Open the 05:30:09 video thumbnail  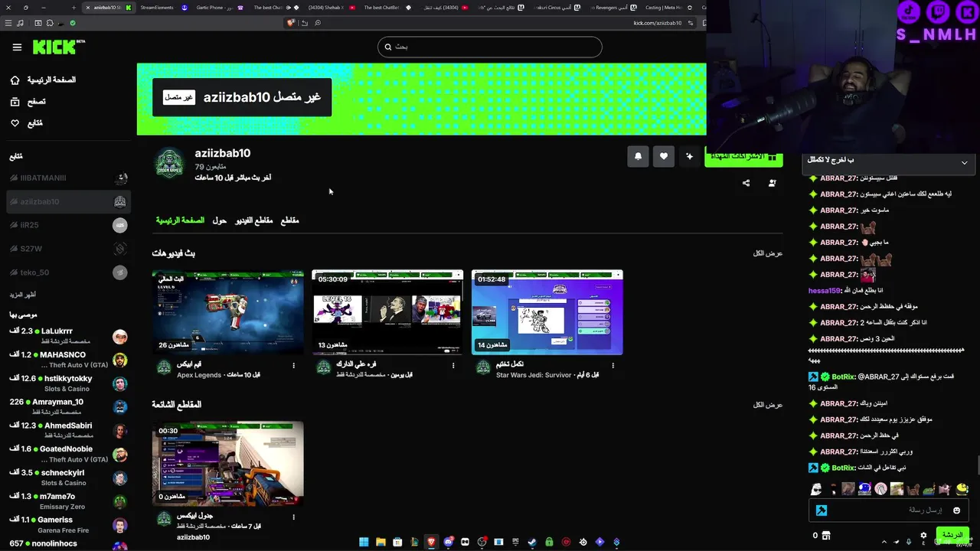click(x=387, y=312)
